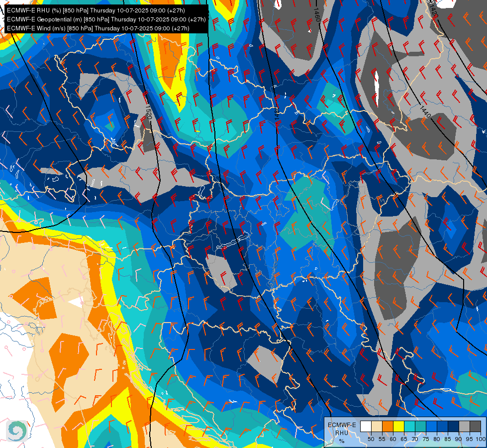This screenshot has width=487, height=448.
Task: Select the orange 55-60 legend swatch
Action: pyautogui.click(x=388, y=426)
